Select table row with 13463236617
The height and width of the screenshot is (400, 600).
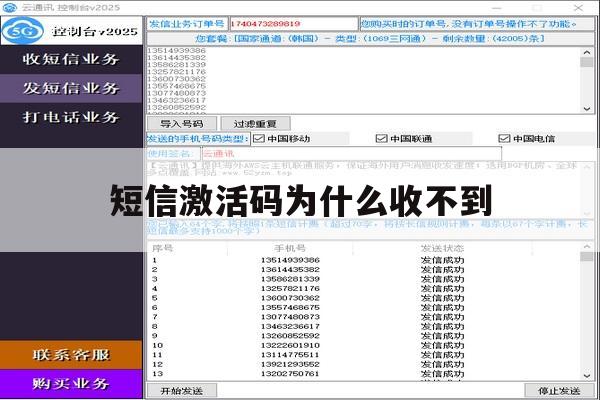[364, 327]
